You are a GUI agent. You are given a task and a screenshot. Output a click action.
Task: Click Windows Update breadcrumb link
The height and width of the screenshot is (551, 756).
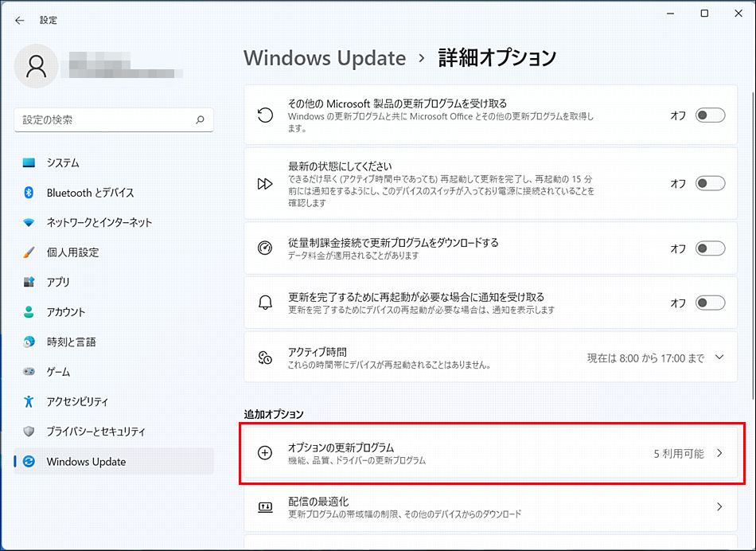click(x=325, y=58)
